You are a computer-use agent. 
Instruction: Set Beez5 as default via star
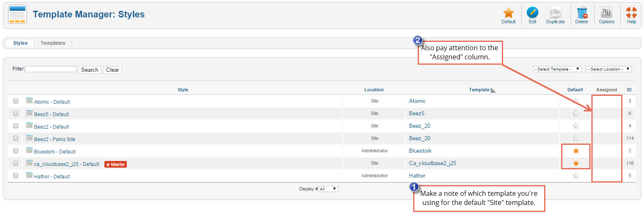click(575, 113)
